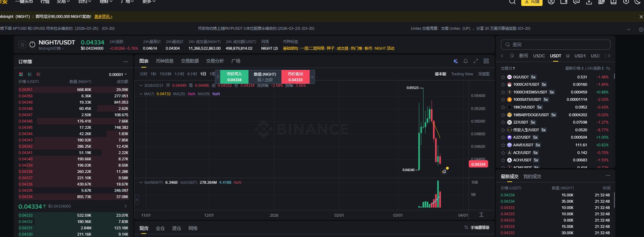
Task: Favorite the 1INCH/USDT pair star
Action: pyautogui.click(x=503, y=107)
